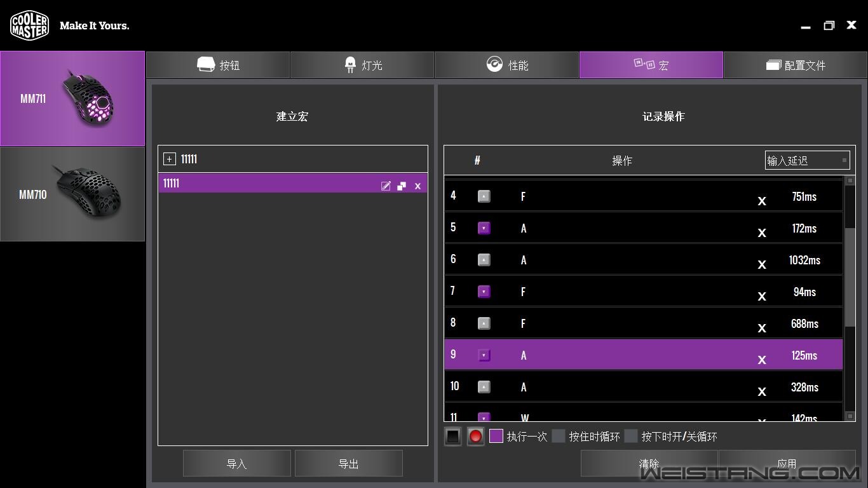Select key F in row 4
This screenshot has width=868, height=488.
[523, 196]
